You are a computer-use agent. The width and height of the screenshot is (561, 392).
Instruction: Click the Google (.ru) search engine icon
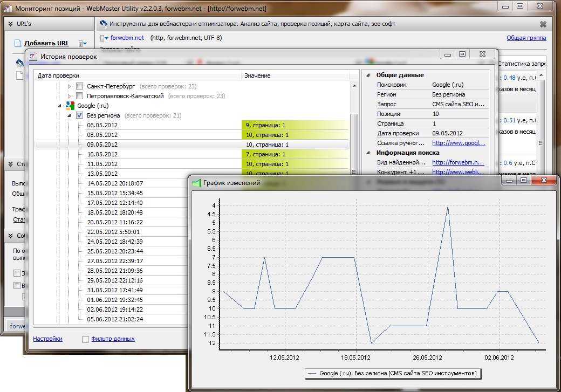[70, 106]
